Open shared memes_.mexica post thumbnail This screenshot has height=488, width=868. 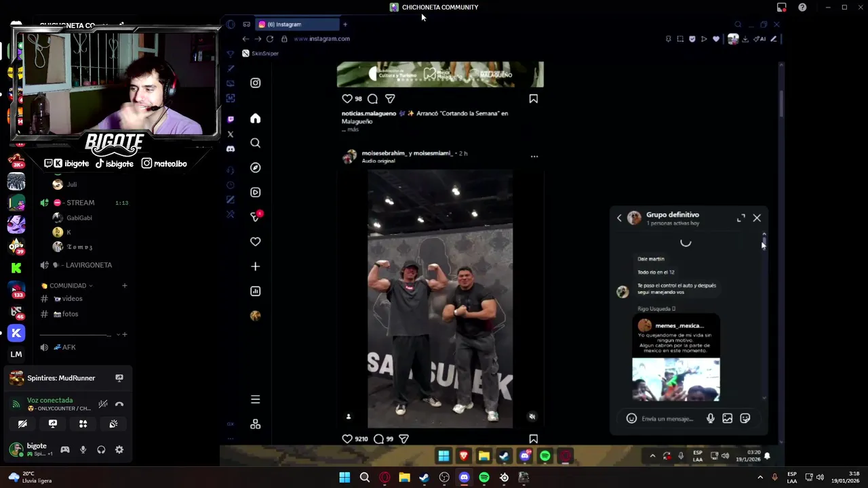point(676,380)
